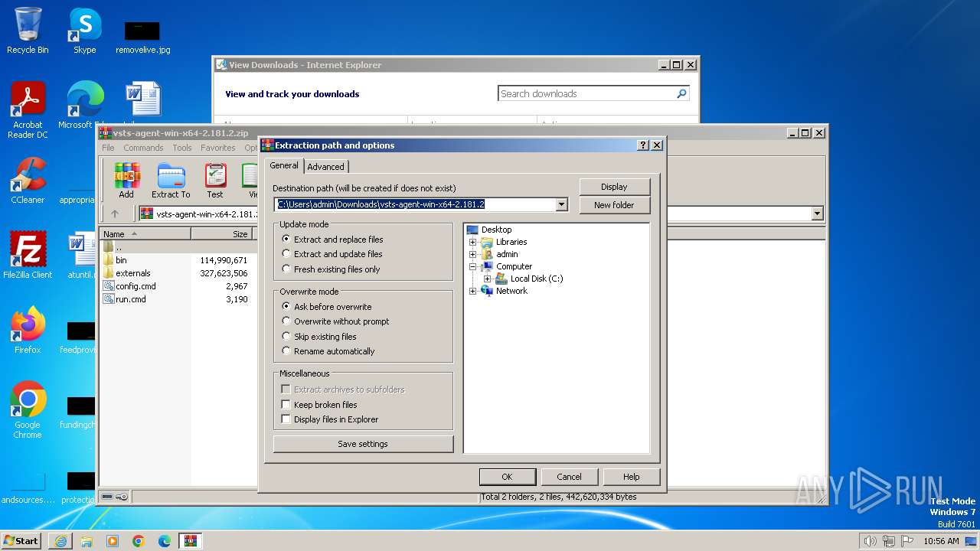Open the Tools menu in WinRAR
This screenshot has width=980, height=551.
click(x=182, y=148)
